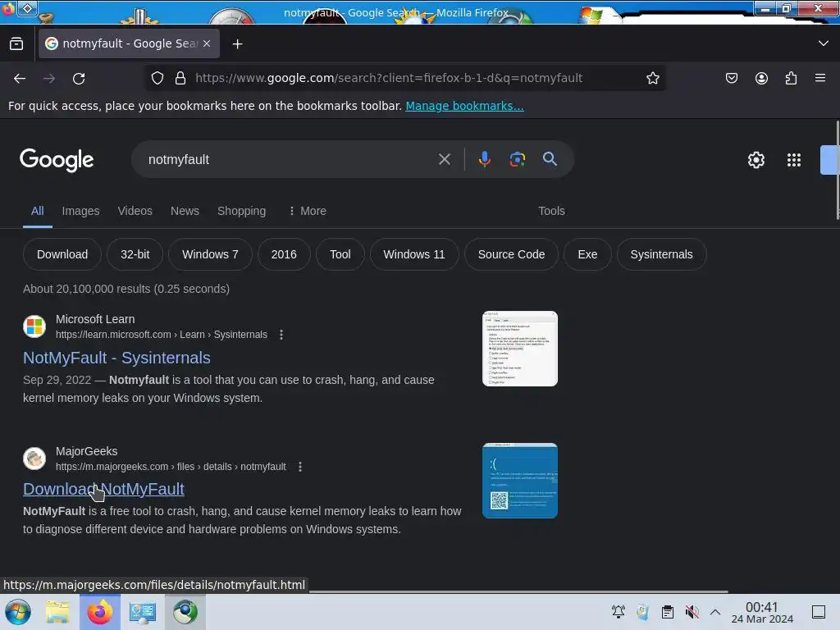Open the notifications bell tray icon
This screenshot has height=630, width=840.
pos(619,612)
